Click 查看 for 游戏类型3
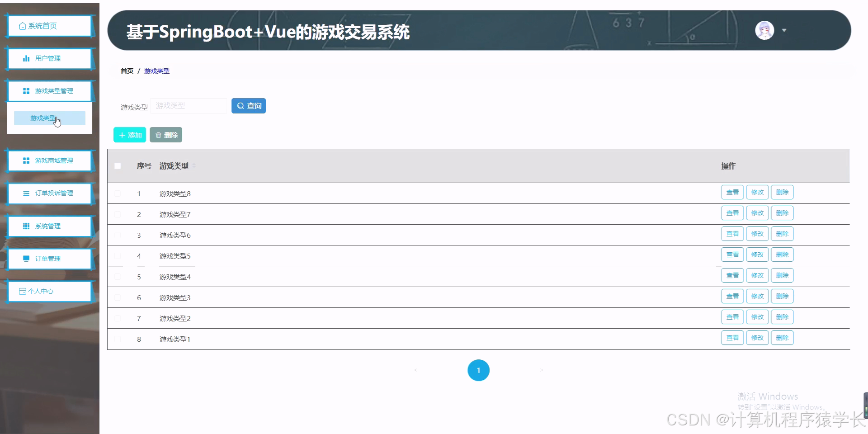The image size is (868, 434). [x=732, y=296]
